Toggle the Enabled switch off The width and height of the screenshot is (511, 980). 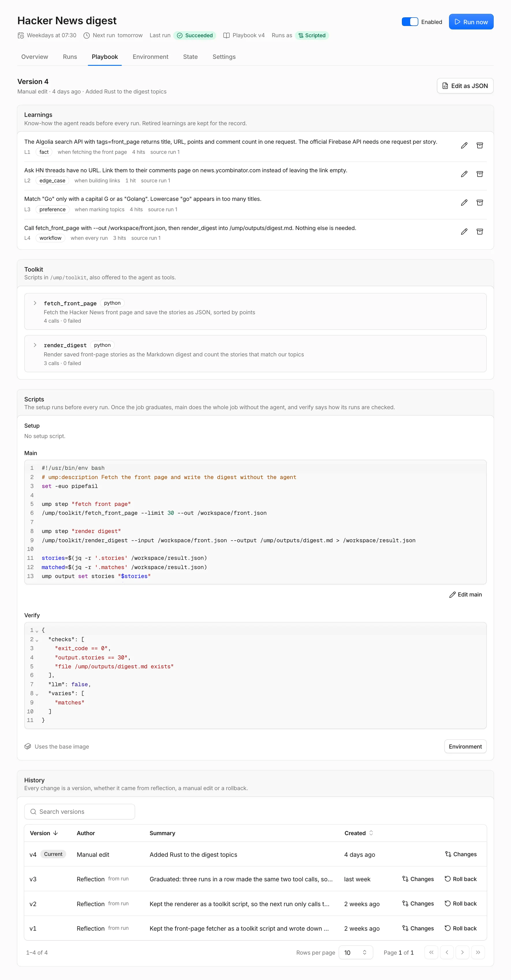pyautogui.click(x=410, y=22)
